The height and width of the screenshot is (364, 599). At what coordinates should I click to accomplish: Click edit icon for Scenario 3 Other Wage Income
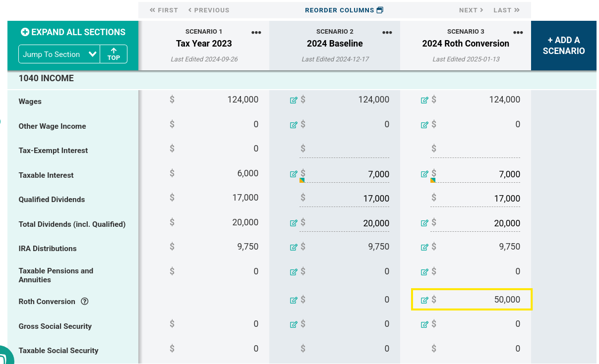click(424, 125)
